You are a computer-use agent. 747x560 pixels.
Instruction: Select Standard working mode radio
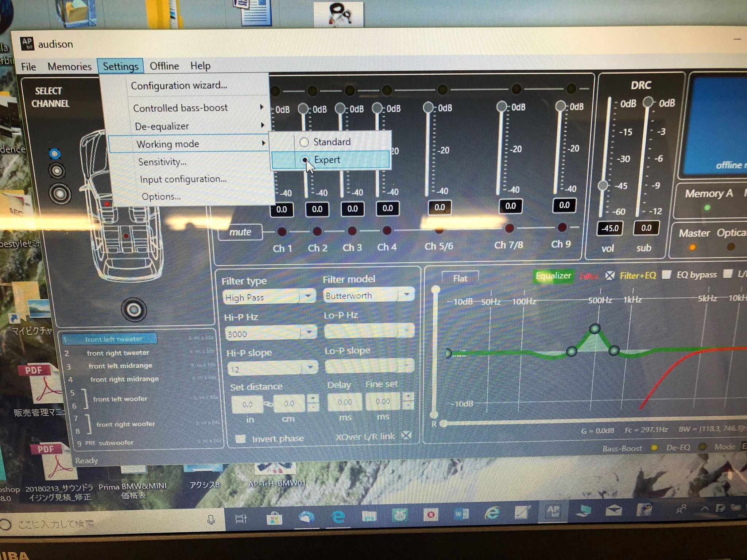tap(304, 142)
